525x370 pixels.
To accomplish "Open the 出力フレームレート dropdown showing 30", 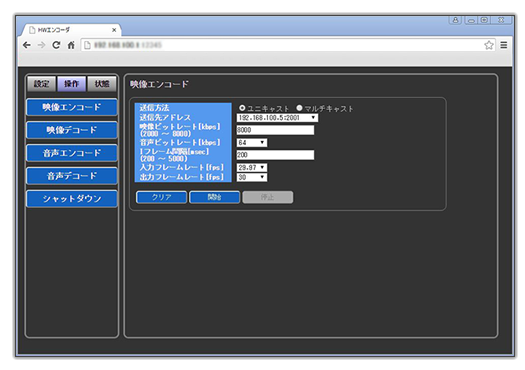I will pyautogui.click(x=252, y=177).
